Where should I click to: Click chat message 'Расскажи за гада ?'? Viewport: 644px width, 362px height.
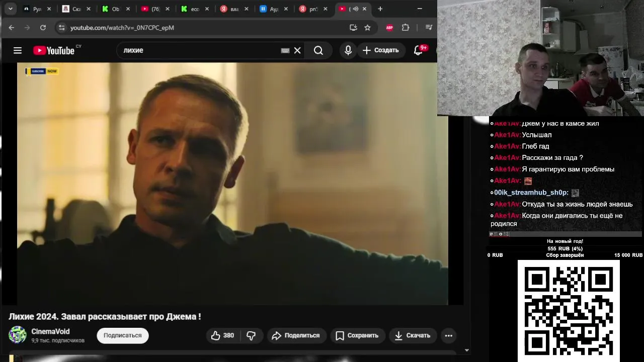click(552, 158)
